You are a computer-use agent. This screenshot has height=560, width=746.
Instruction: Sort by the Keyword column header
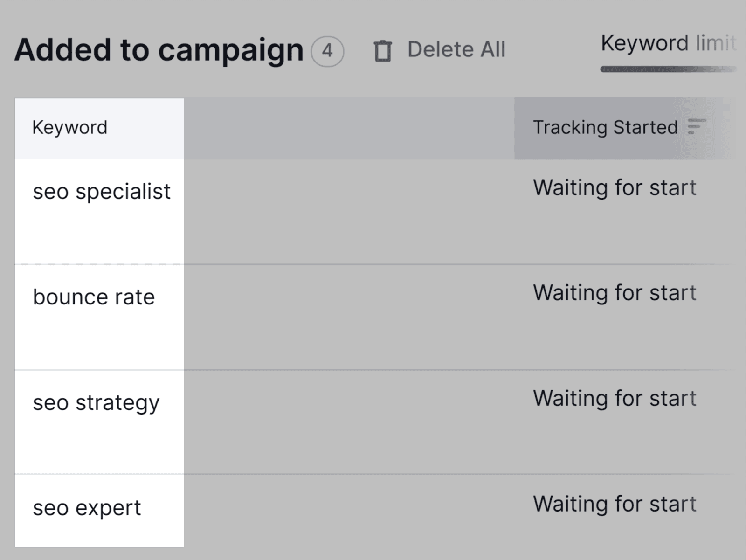[70, 128]
